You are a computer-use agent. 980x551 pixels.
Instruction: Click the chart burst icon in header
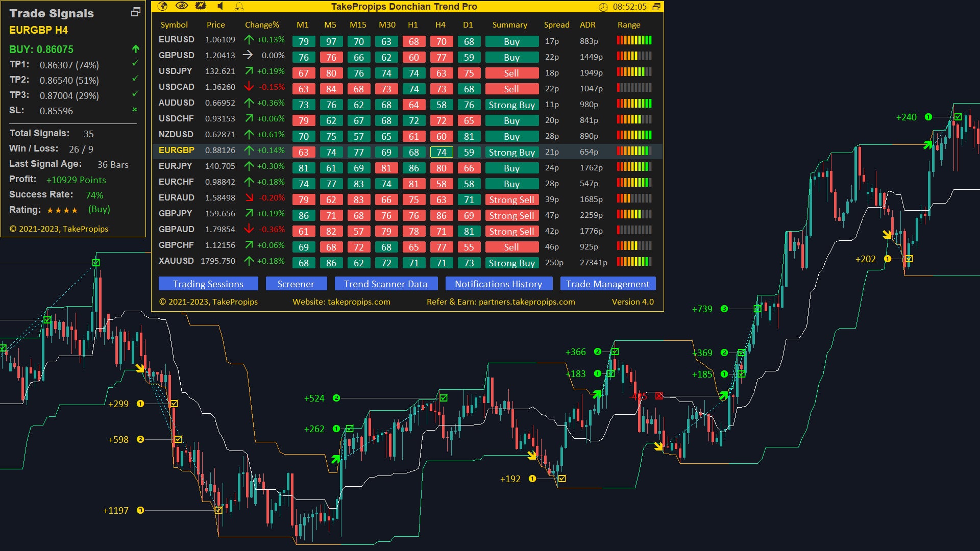[x=201, y=6]
